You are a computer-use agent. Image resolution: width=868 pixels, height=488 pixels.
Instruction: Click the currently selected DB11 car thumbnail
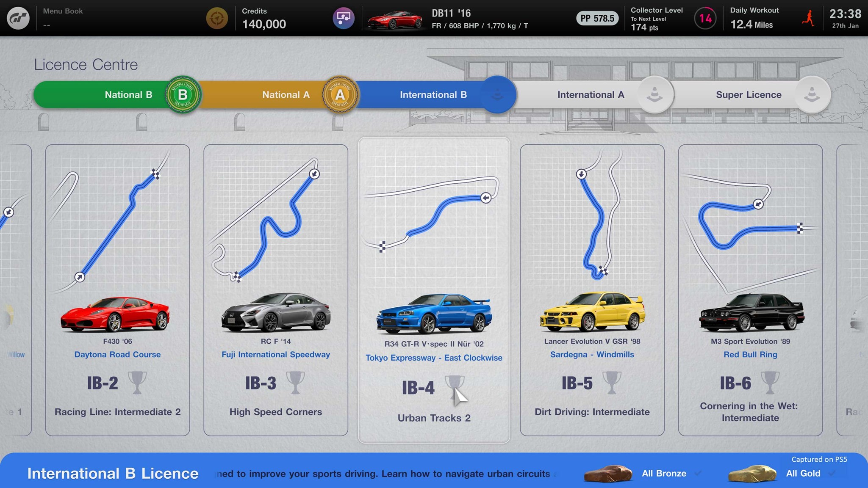pyautogui.click(x=393, y=18)
